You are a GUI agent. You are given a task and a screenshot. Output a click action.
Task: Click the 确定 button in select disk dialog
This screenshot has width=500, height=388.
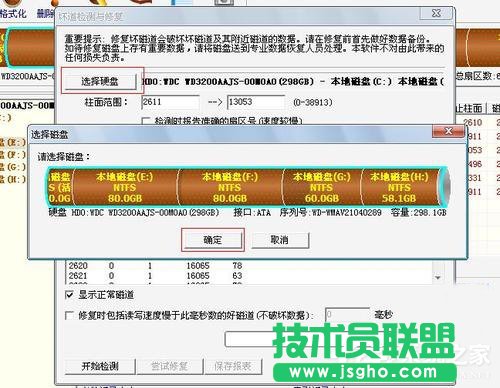point(213,240)
